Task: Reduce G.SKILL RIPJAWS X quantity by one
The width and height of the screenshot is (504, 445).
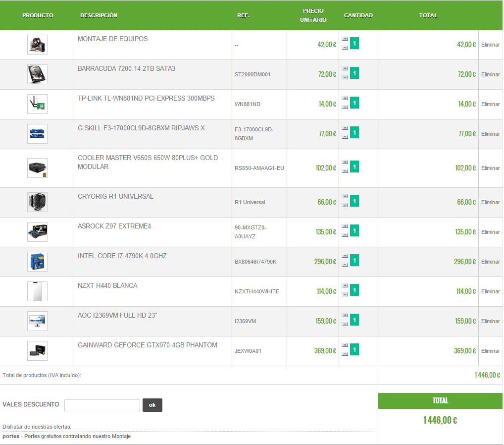Action: 345,137
